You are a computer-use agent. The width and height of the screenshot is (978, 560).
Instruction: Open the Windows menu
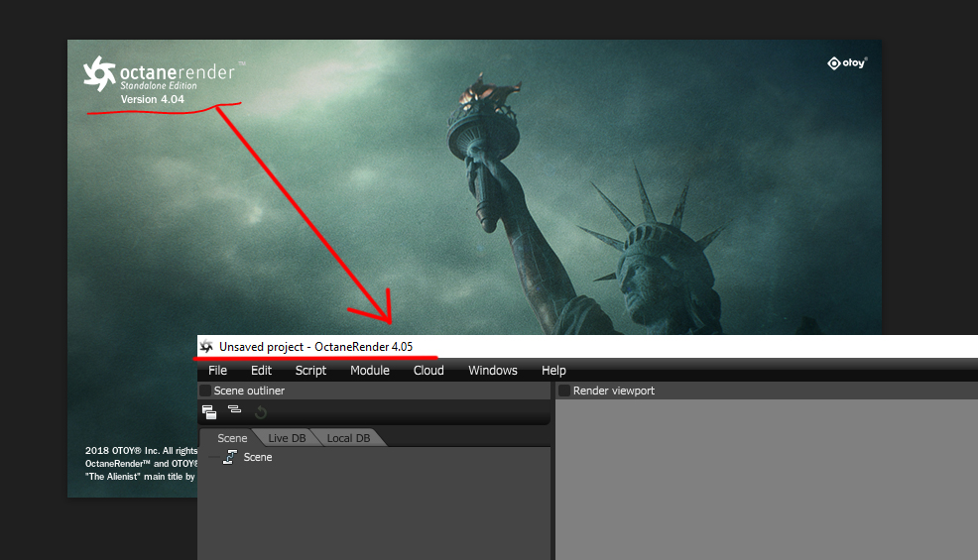[x=493, y=371]
